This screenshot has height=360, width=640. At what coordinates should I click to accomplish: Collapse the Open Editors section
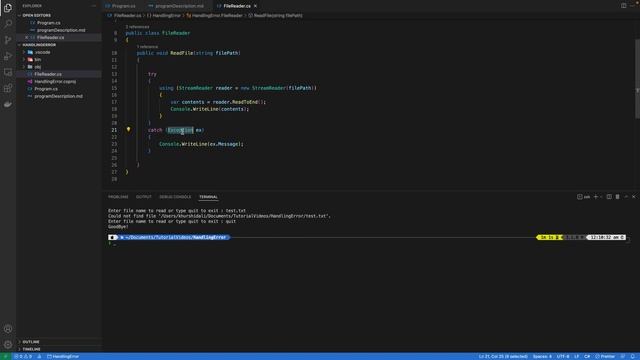[x=59, y=15]
